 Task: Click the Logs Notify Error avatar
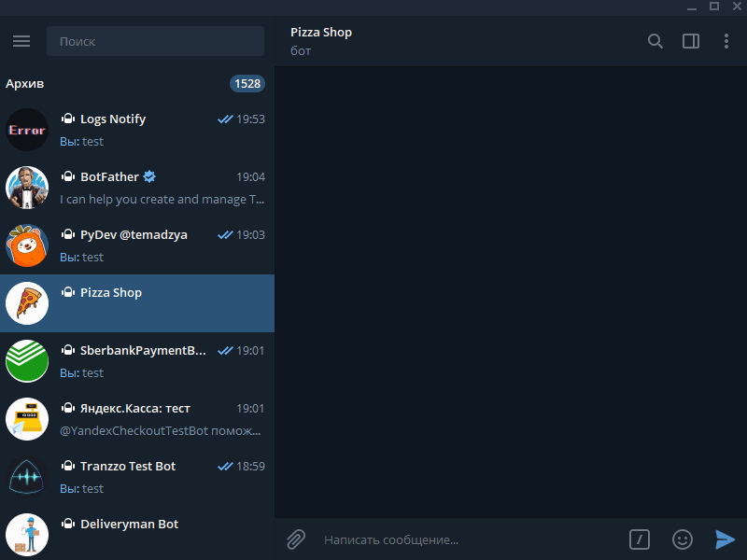[x=27, y=130]
